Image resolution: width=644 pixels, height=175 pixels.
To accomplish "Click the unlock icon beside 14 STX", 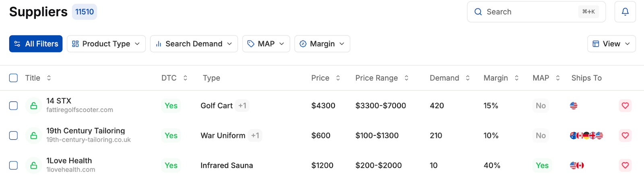I will pos(34,106).
